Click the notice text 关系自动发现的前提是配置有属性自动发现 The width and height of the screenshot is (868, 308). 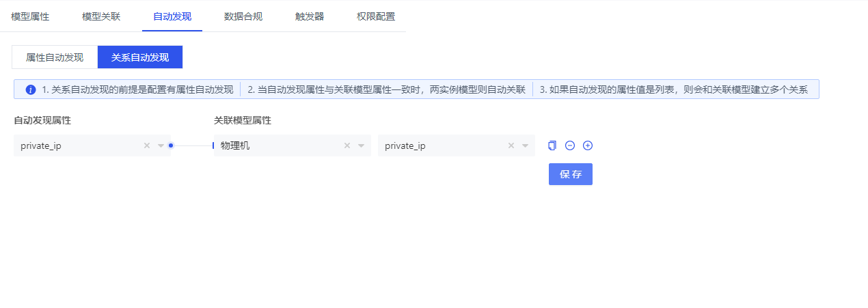point(142,89)
